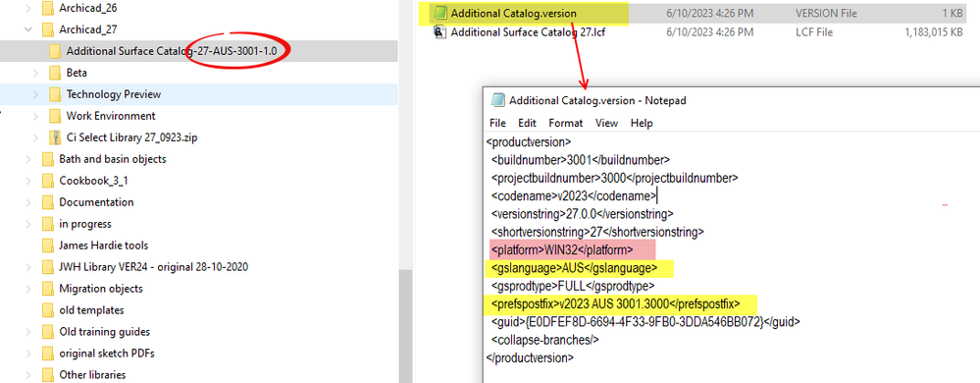The width and height of the screenshot is (980, 383).
Task: Click in the collapse-branches line
Action: click(545, 341)
